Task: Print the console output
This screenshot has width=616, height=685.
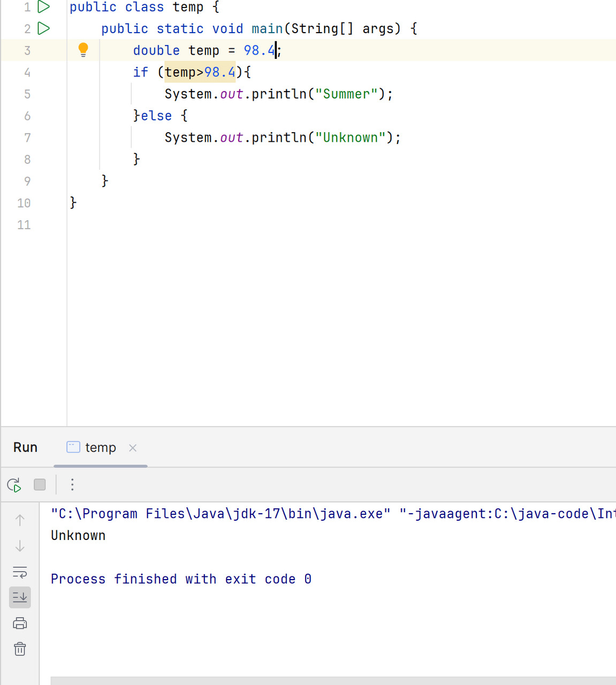Action: point(20,623)
